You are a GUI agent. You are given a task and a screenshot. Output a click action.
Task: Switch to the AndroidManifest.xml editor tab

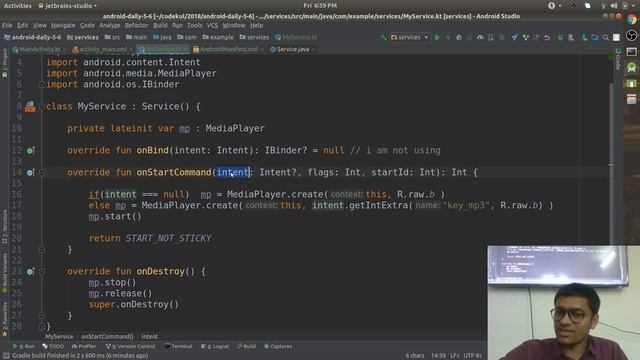[228, 49]
